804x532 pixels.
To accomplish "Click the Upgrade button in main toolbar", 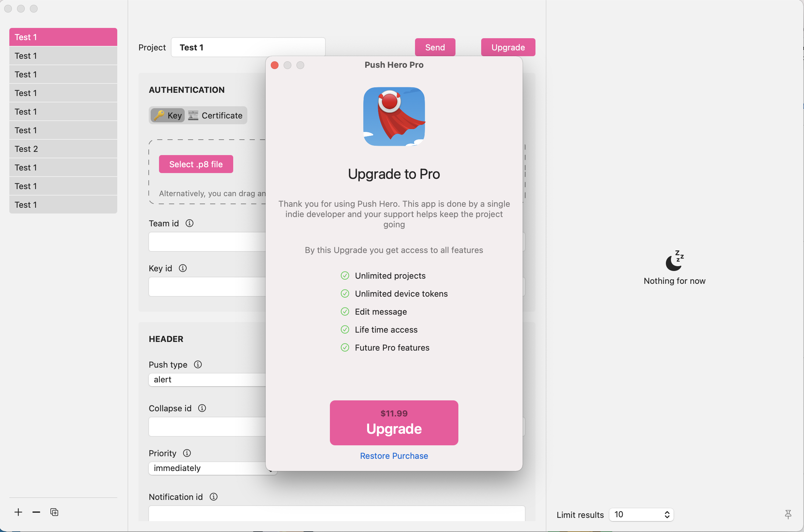I will click(x=508, y=47).
